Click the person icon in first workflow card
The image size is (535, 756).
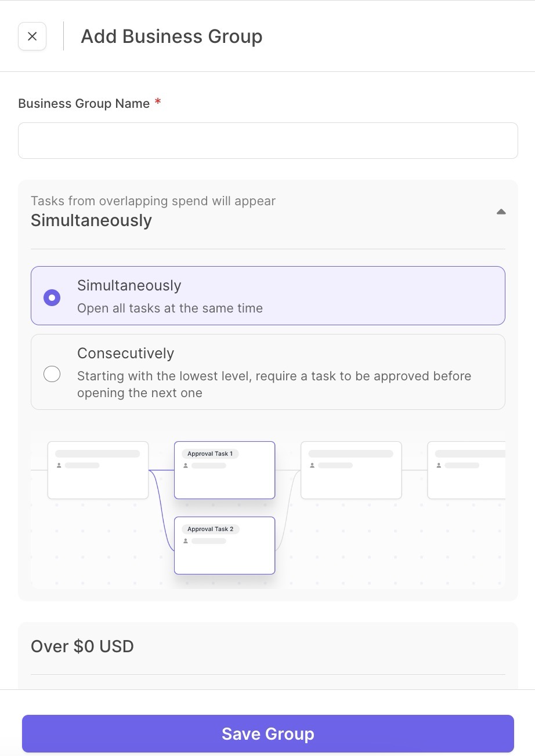(x=59, y=466)
